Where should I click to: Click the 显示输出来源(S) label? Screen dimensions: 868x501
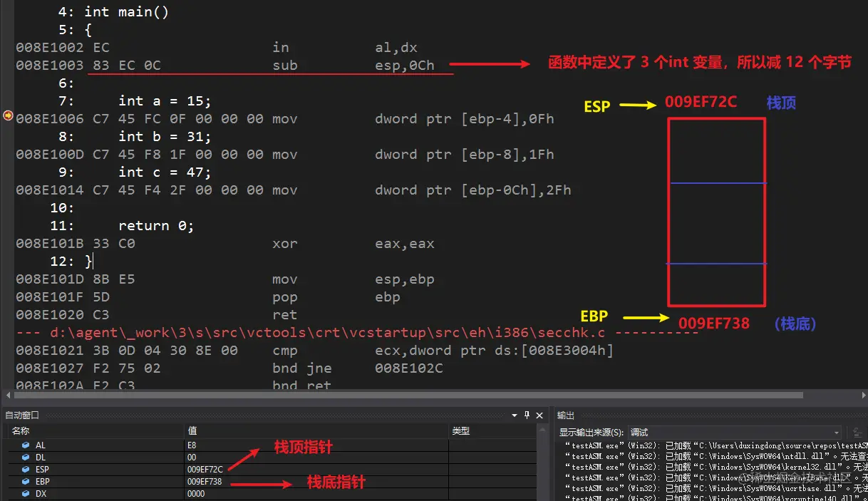click(591, 432)
